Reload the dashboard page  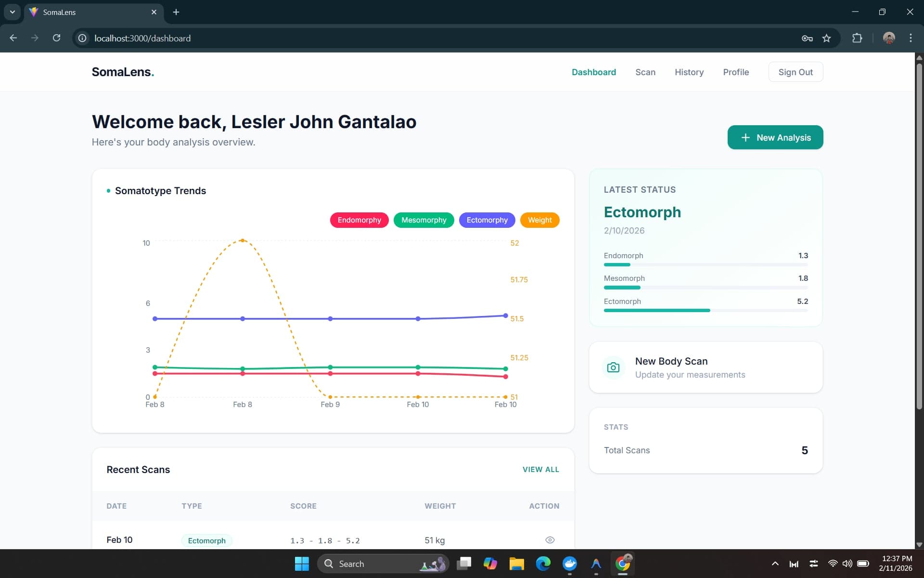point(56,38)
